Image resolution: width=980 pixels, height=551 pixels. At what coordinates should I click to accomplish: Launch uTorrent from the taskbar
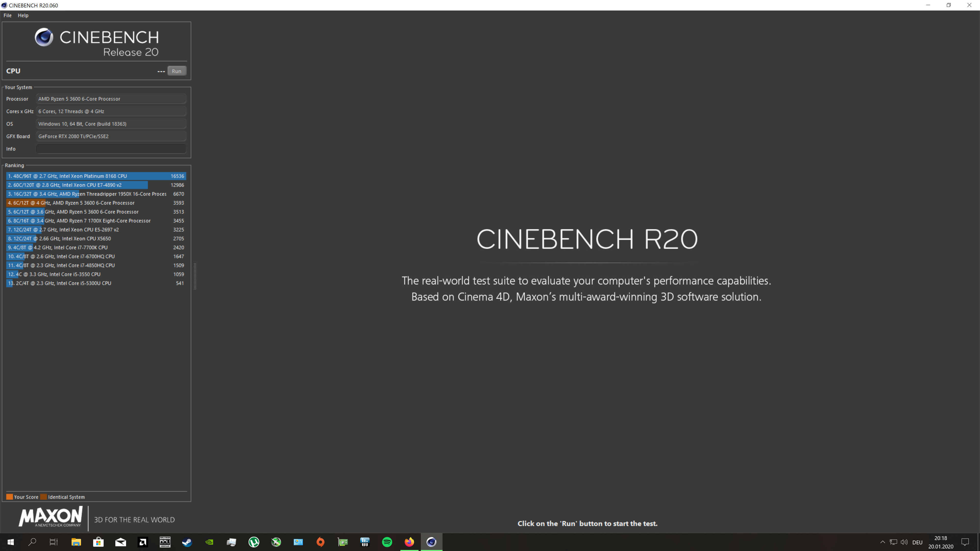(x=253, y=542)
